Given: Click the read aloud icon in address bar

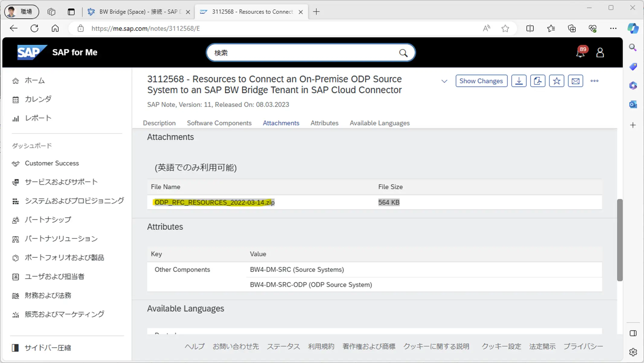Looking at the screenshot, I should [486, 28].
